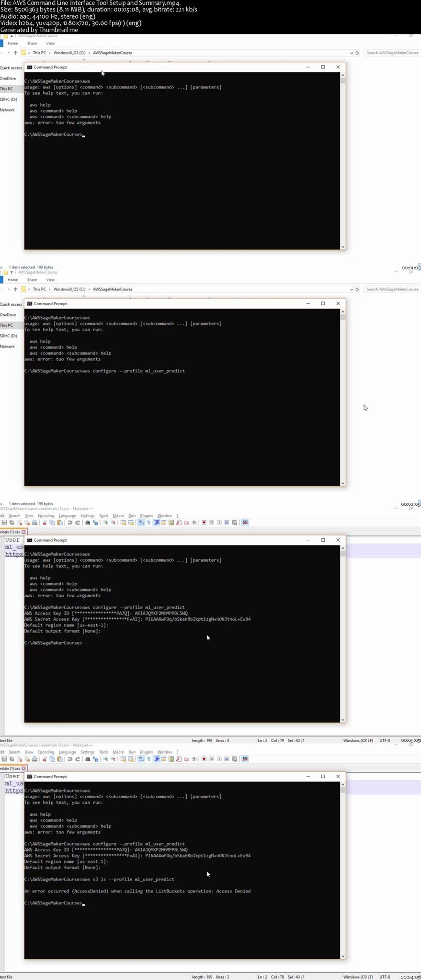Click Explorer refresh icon in 00:02:05 frame

pyautogui.click(x=357, y=289)
